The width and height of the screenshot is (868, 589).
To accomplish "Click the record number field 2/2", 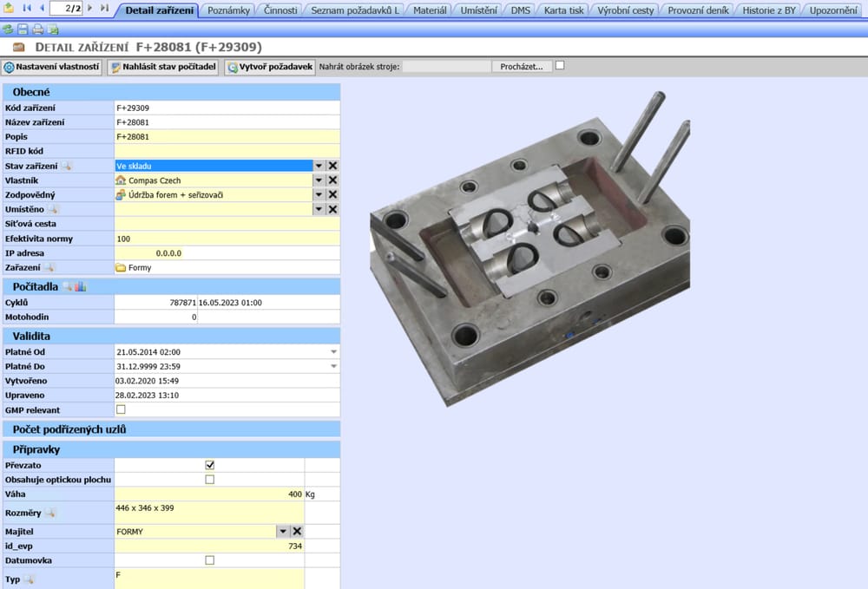I will pyautogui.click(x=66, y=8).
